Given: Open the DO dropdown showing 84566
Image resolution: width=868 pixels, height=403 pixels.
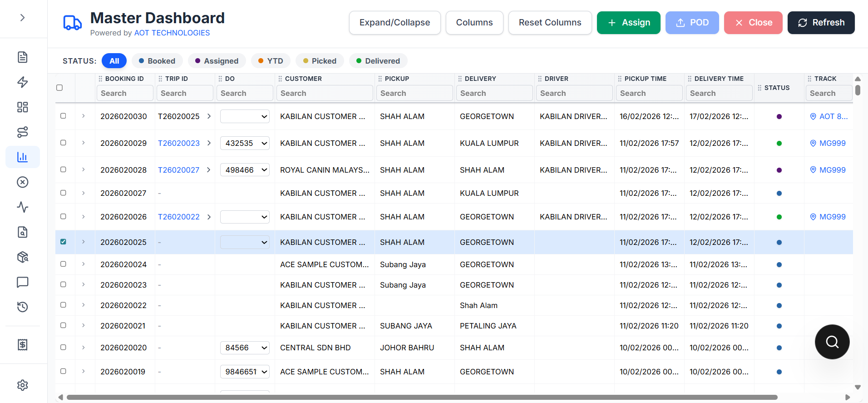Looking at the screenshot, I should tap(245, 348).
